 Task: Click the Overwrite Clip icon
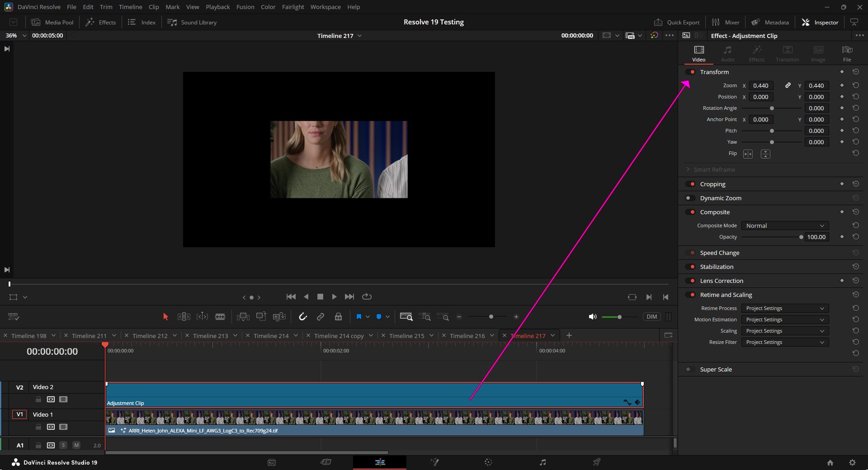[261, 317]
